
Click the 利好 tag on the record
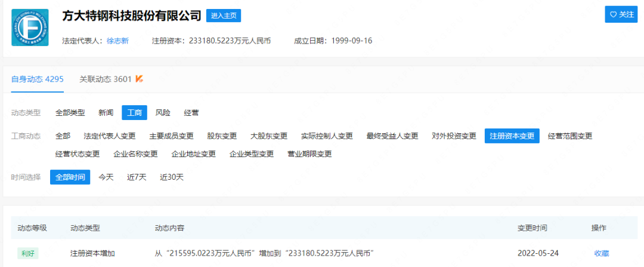click(28, 253)
